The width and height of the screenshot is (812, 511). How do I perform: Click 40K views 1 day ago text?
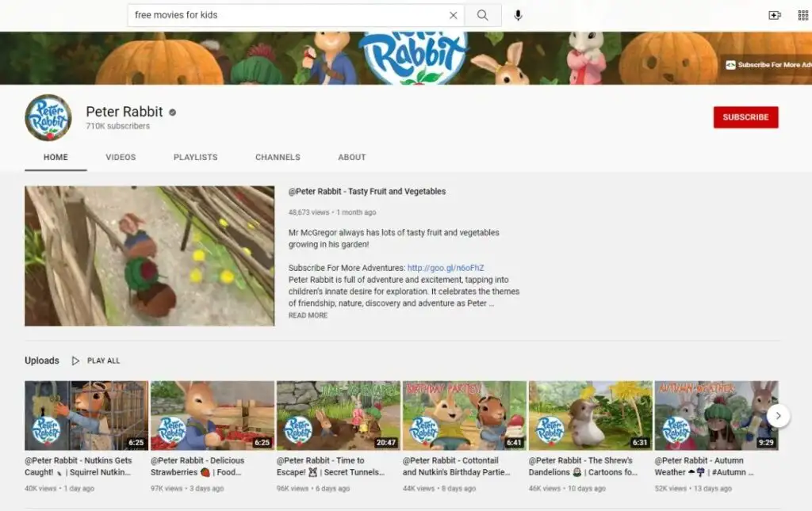pos(59,488)
